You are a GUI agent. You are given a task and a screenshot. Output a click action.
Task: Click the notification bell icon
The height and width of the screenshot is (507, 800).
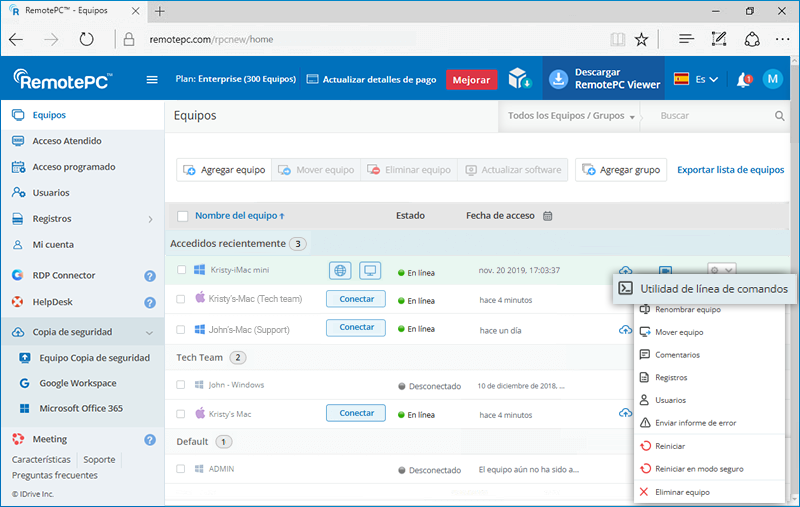[743, 80]
